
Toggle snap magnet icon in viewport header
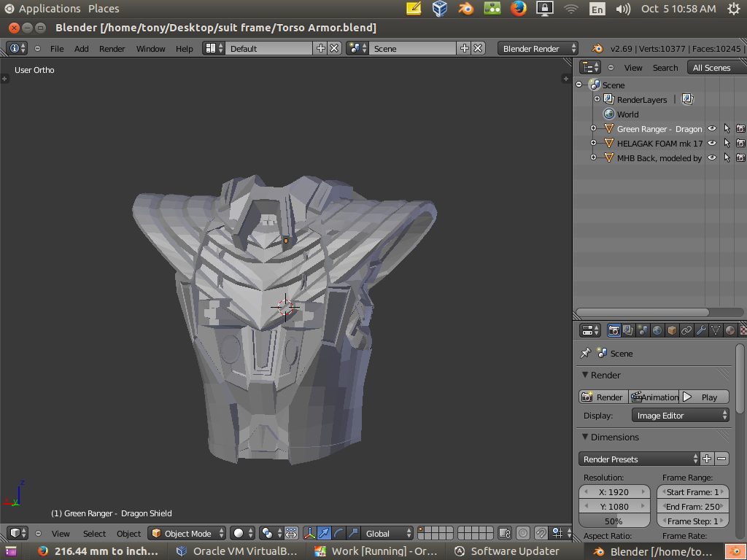pyautogui.click(x=541, y=533)
